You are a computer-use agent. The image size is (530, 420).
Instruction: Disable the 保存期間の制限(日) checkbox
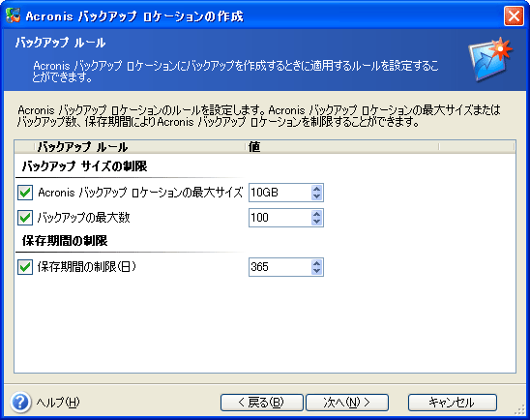click(x=25, y=267)
